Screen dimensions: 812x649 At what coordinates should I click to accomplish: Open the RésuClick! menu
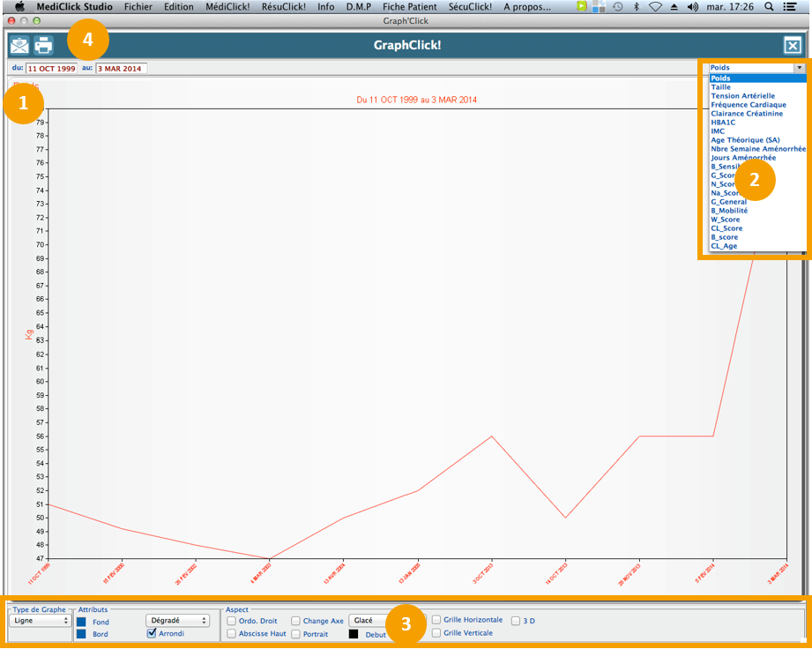click(x=283, y=6)
